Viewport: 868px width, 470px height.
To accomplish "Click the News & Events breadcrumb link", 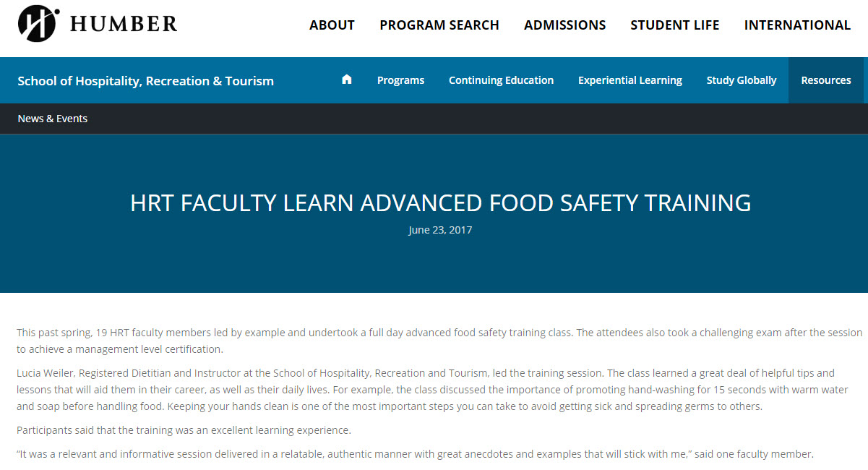I will pyautogui.click(x=53, y=119).
